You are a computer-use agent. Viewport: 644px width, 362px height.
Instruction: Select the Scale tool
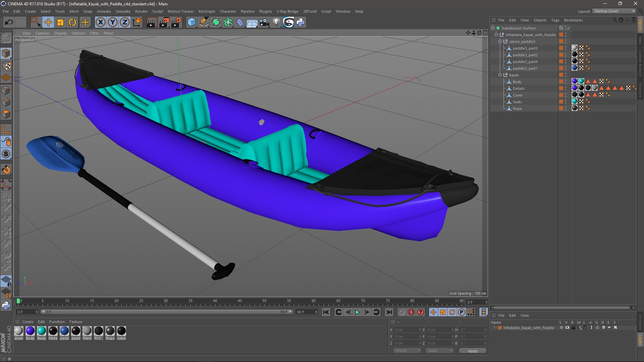[60, 22]
